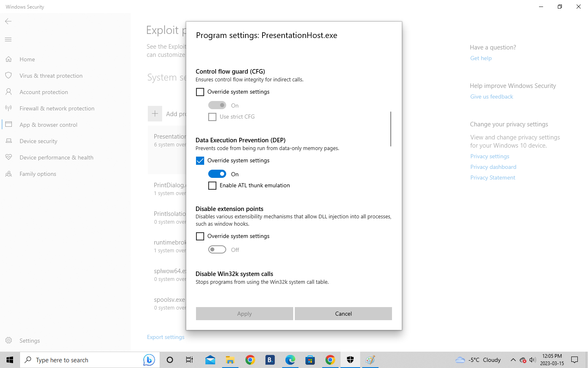Click Give us feedback link

pyautogui.click(x=492, y=96)
